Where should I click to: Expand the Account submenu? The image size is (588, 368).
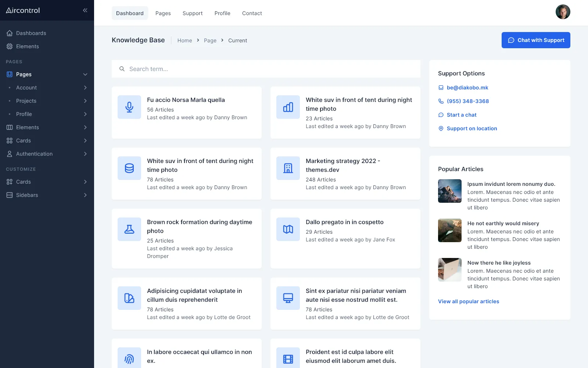[85, 88]
